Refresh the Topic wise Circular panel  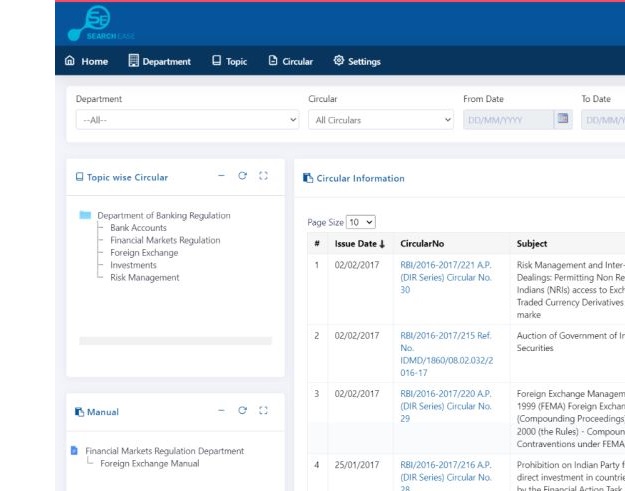coord(242,176)
